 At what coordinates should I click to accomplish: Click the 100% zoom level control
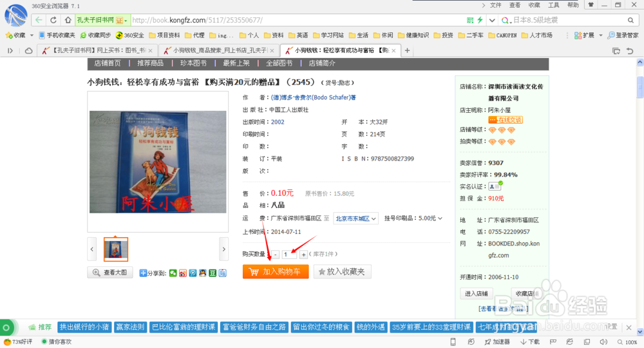[627, 342]
